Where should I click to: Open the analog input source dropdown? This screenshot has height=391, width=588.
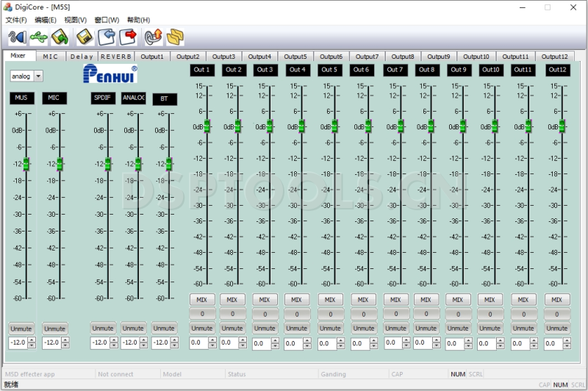[38, 76]
